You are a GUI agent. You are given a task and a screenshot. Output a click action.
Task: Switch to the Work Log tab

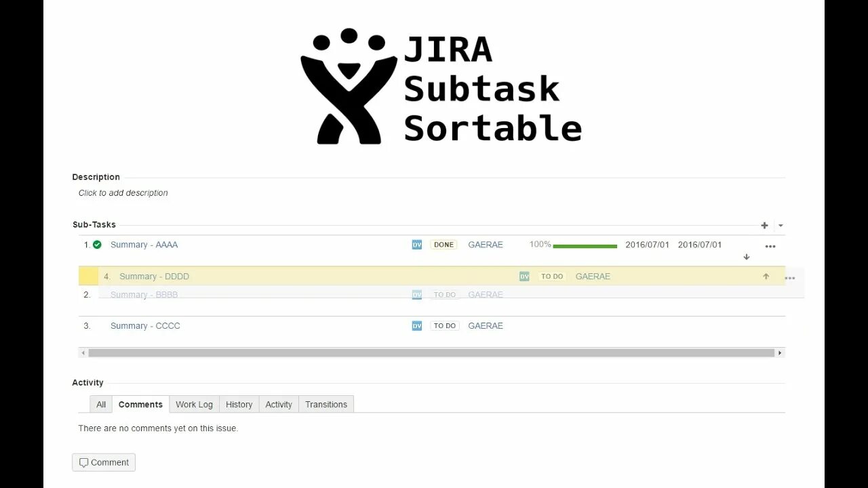coord(194,405)
